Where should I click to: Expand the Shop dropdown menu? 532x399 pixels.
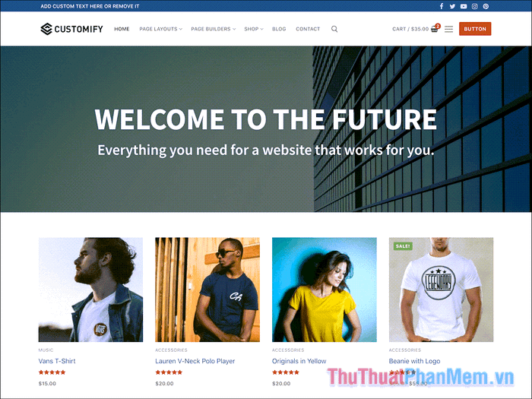[x=253, y=29]
